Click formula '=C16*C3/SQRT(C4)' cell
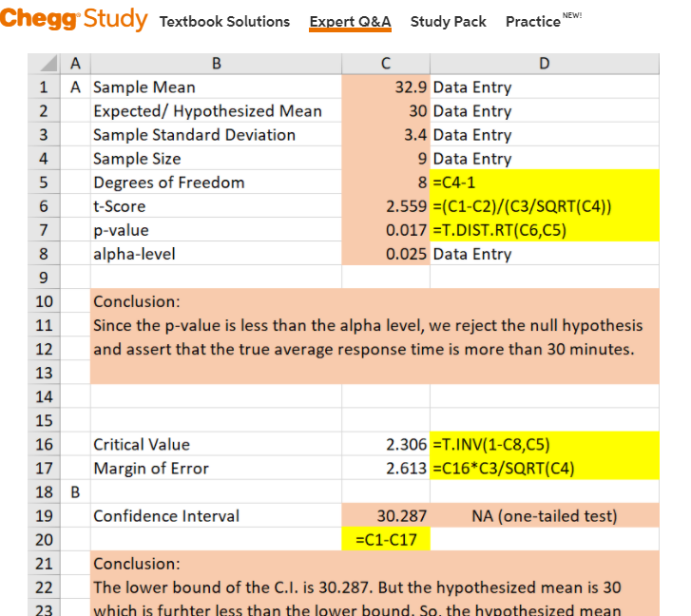This screenshot has height=616, width=691. [545, 468]
